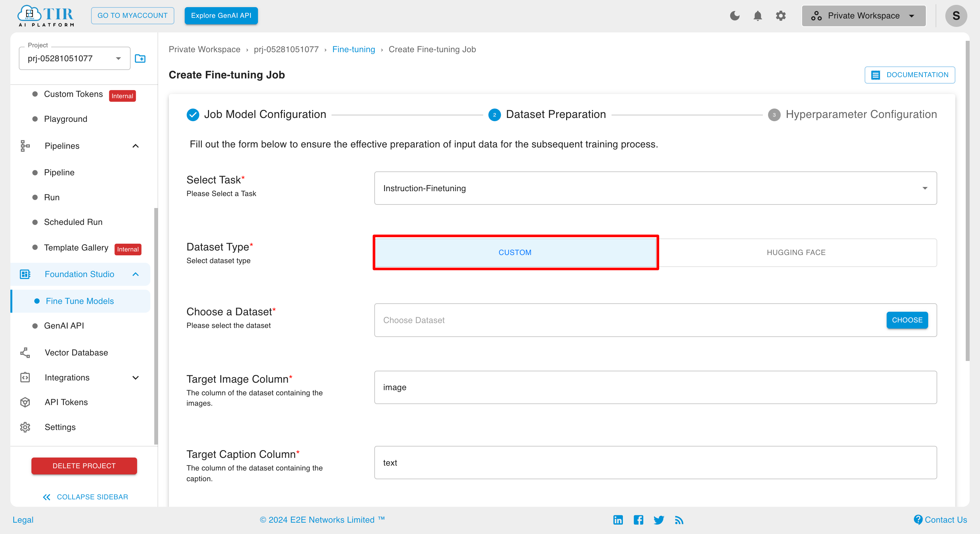Open notifications bell icon

[x=757, y=16]
